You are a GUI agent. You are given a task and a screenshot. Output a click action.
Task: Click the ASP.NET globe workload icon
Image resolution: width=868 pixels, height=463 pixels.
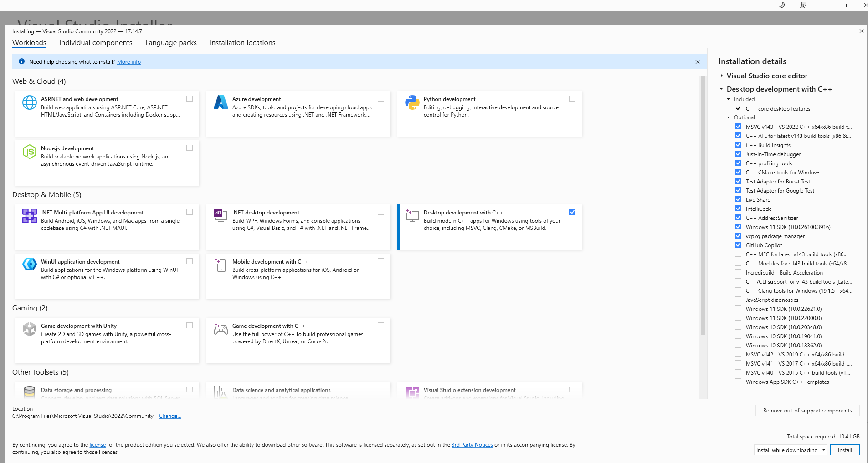[x=30, y=102]
